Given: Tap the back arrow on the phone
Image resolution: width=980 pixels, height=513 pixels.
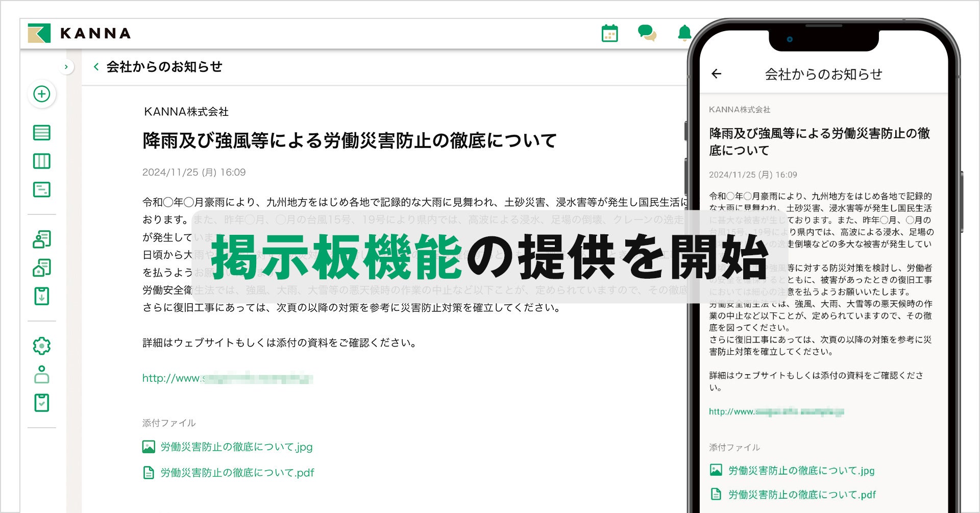Looking at the screenshot, I should 717,74.
